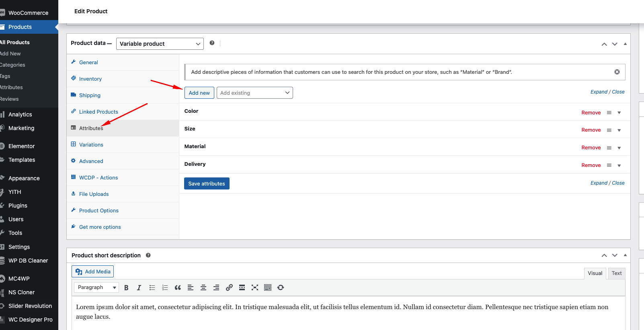Open the File Uploads tab
Screen dimensions: 644x330
pyautogui.click(x=123, y=194)
